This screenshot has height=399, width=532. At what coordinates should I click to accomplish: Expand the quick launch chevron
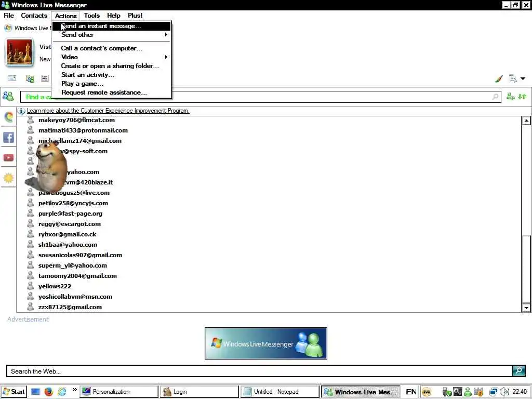tap(74, 390)
